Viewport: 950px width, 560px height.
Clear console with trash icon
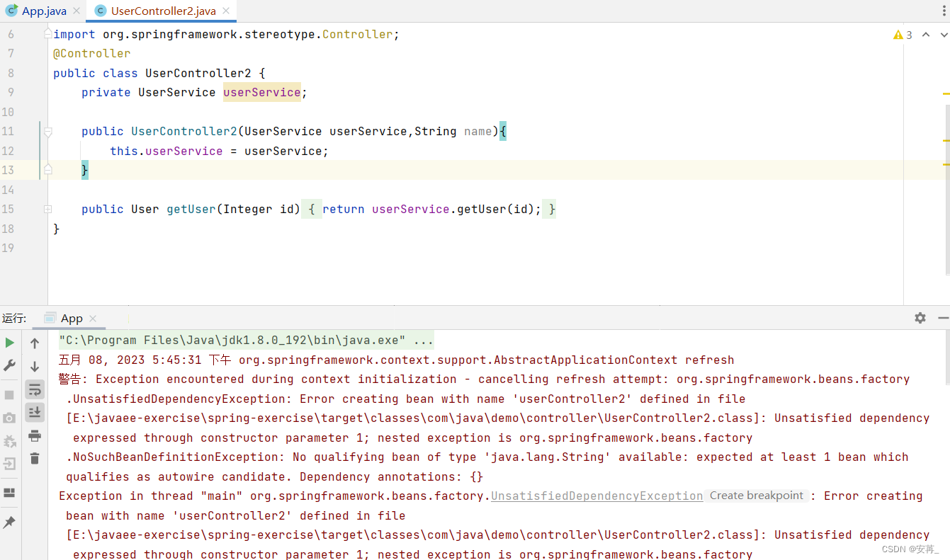click(35, 459)
